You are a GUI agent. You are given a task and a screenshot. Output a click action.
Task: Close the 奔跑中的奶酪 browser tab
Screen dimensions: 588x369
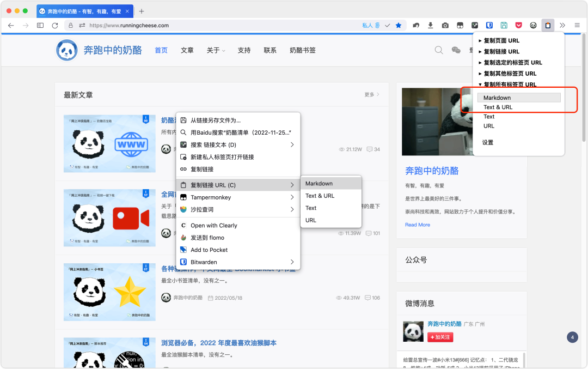(x=127, y=11)
